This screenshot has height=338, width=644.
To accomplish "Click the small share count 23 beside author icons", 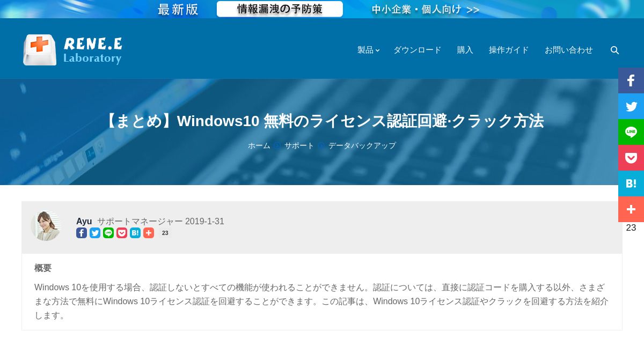I will 165,233.
